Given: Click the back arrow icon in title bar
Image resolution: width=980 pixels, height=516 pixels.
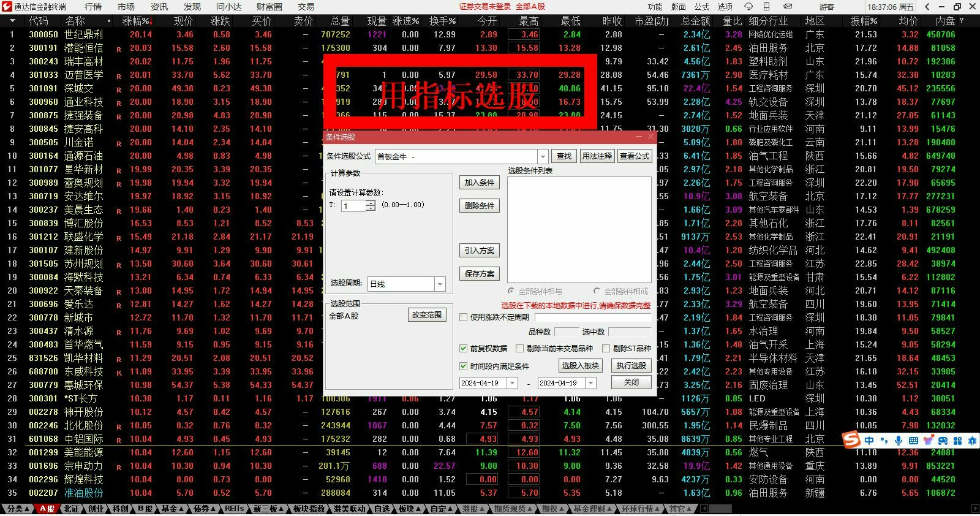Looking at the screenshot, I should click(927, 7).
